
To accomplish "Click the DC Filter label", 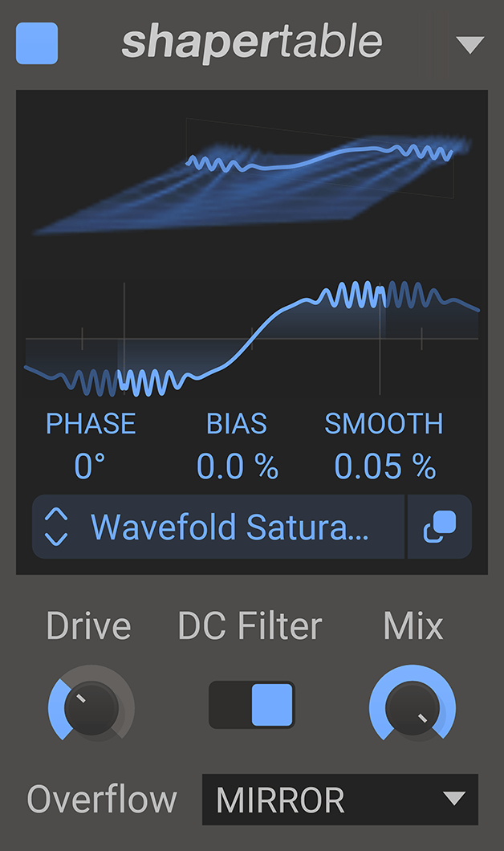I will [250, 627].
